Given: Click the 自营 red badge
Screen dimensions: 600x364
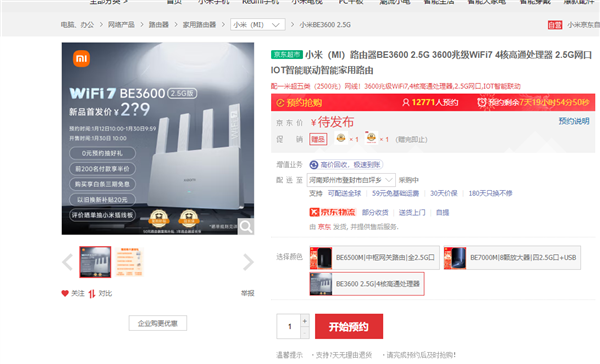Looking at the screenshot, I should click(555, 25).
